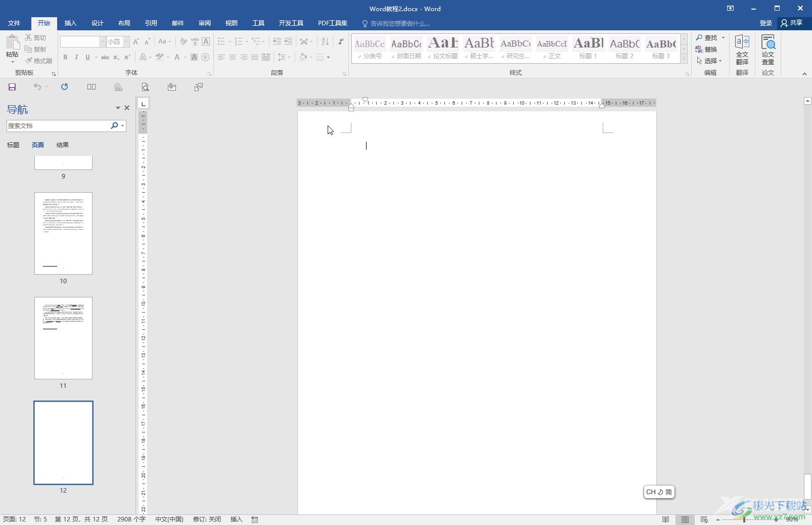Open bullet list dropdown arrow
The image size is (812, 525).
pyautogui.click(x=230, y=41)
